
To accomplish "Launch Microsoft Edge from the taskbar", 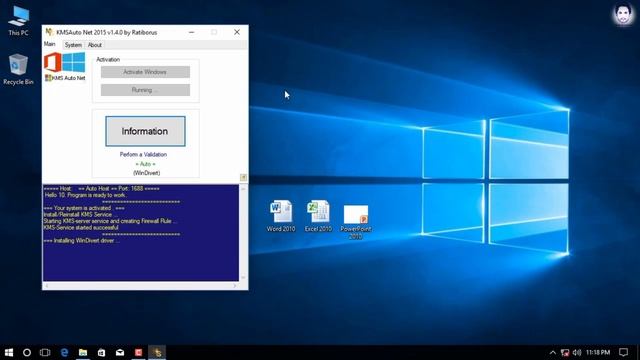I will pos(64,352).
